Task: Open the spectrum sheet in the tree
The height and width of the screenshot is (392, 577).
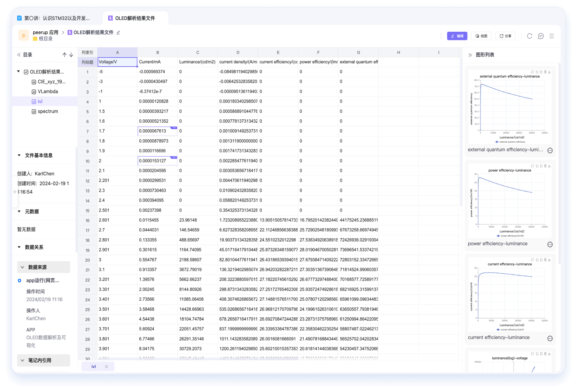Action: pos(48,111)
